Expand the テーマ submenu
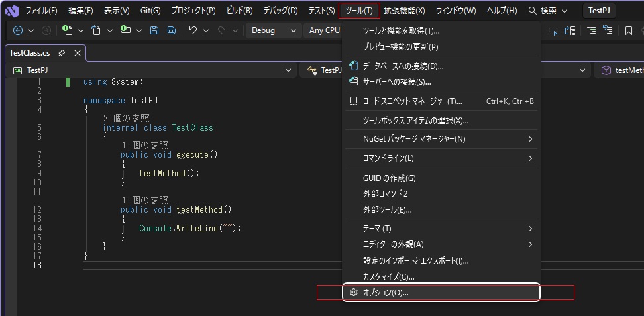This screenshot has height=316, width=644. pos(441,229)
